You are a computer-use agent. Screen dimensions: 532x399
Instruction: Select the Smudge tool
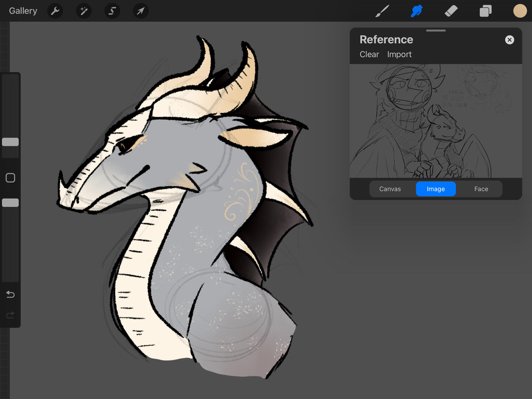(417, 11)
